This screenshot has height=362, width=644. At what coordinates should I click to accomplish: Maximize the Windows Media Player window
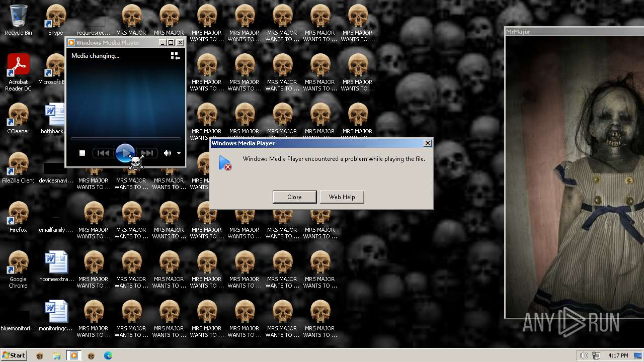pyautogui.click(x=171, y=43)
